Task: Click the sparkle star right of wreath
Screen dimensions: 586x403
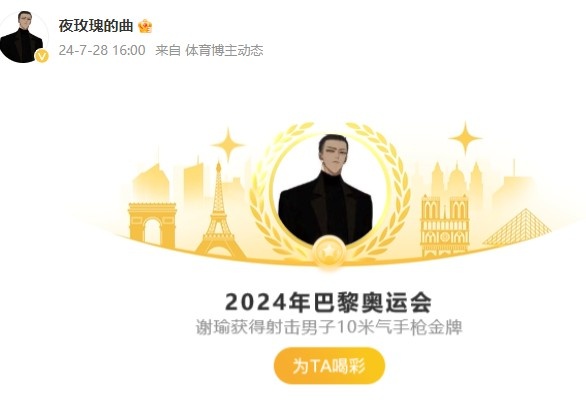Action: click(465, 138)
